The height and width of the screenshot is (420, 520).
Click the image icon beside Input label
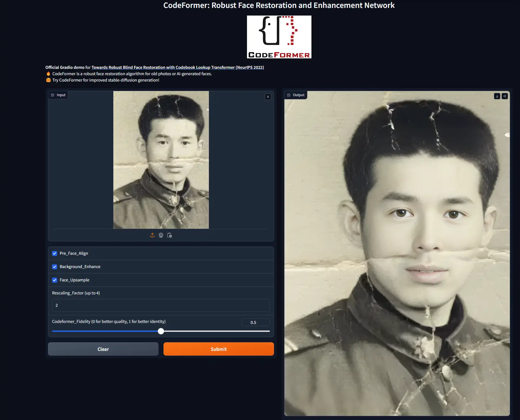click(53, 95)
